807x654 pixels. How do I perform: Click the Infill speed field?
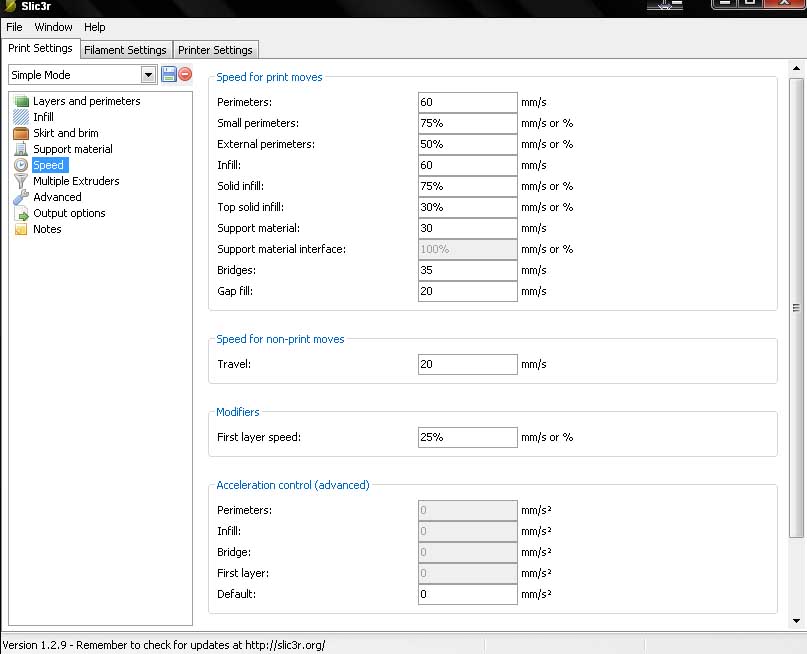click(467, 165)
